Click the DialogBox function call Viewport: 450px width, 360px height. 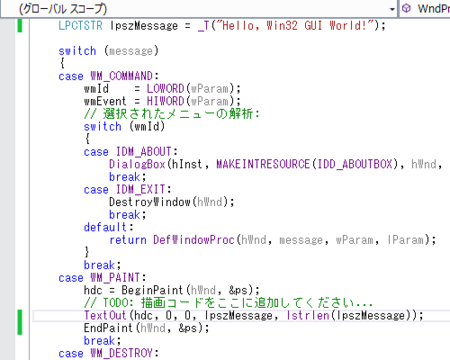pyautogui.click(x=137, y=164)
